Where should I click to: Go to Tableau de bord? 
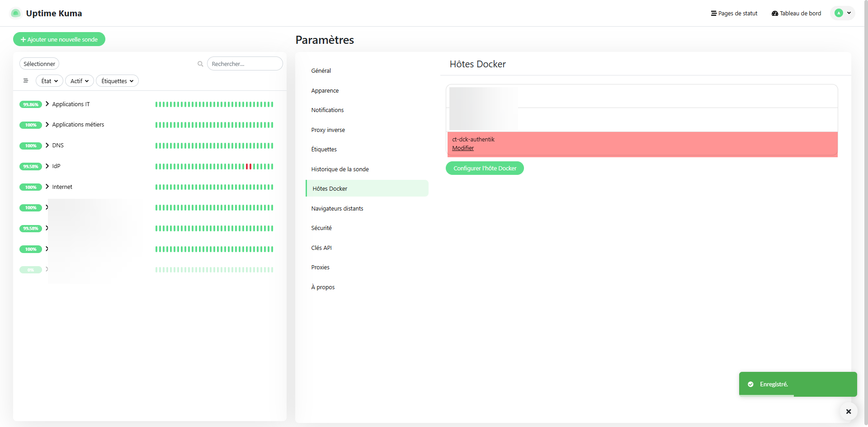click(x=796, y=13)
